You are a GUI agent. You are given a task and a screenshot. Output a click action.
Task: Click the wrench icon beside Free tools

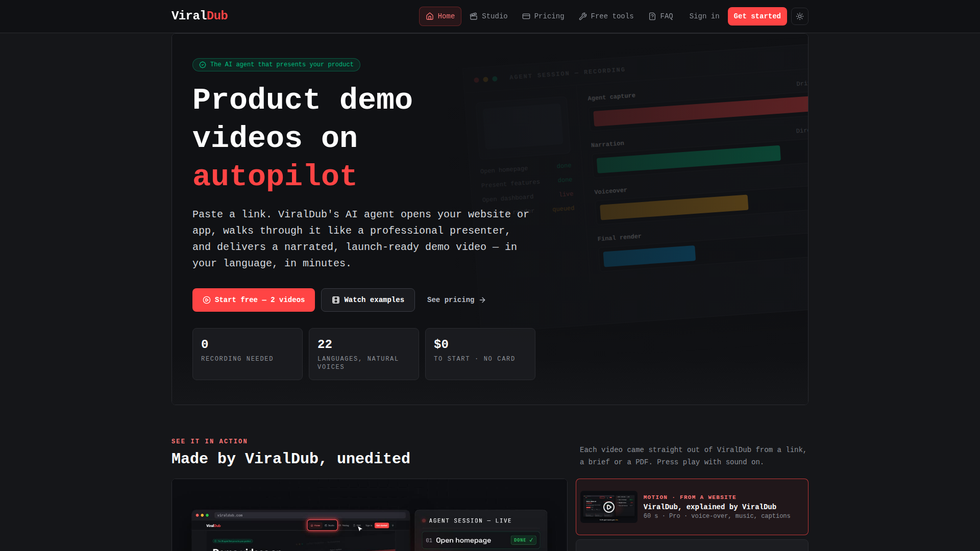tap(583, 16)
